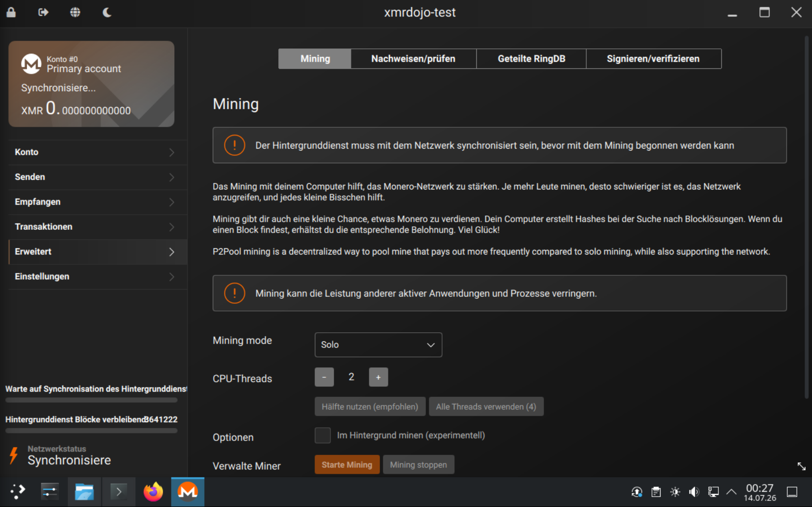812x507 pixels.
Task: Click the CPU threads value 2
Action: [351, 377]
